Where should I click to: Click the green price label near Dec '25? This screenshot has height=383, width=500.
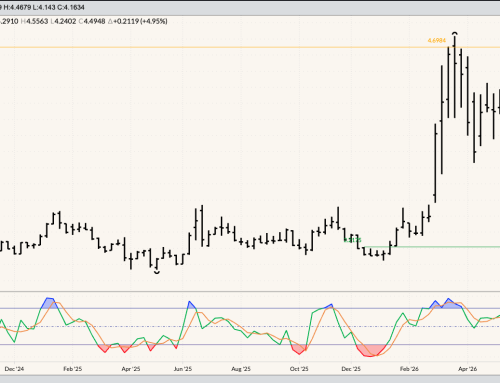(352, 240)
